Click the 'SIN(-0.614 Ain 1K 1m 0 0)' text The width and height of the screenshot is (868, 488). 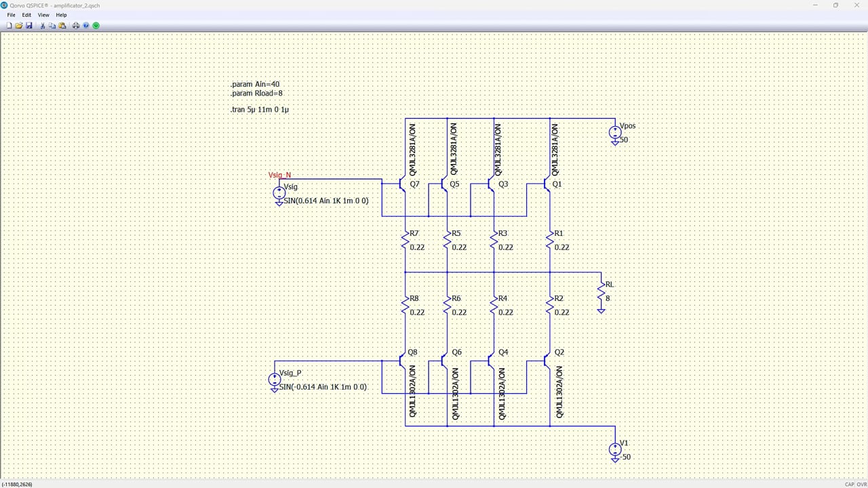click(323, 387)
